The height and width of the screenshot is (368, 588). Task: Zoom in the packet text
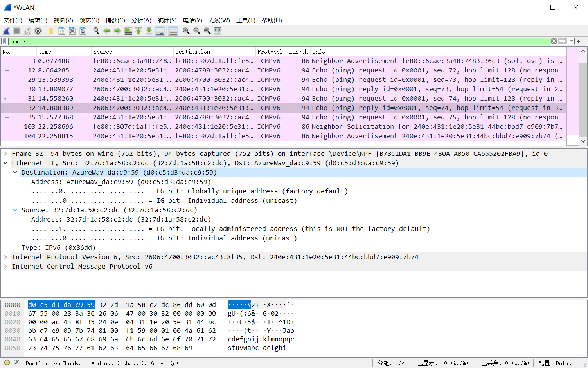pyautogui.click(x=186, y=31)
